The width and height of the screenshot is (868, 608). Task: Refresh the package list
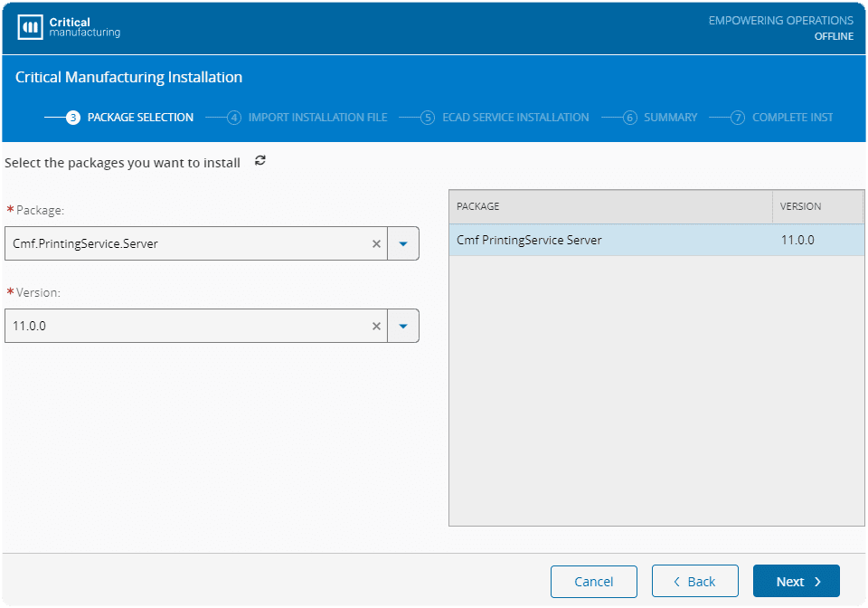[260, 161]
